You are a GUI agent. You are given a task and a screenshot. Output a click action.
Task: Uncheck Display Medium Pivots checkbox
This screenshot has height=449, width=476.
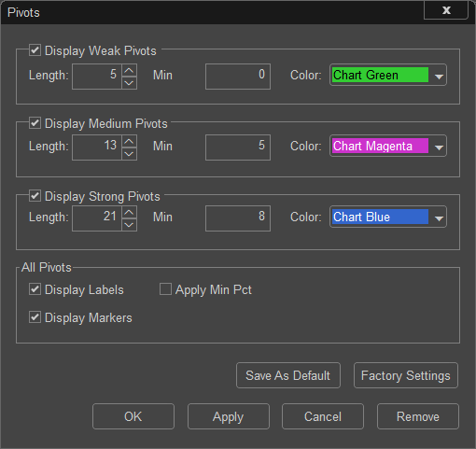pyautogui.click(x=35, y=123)
